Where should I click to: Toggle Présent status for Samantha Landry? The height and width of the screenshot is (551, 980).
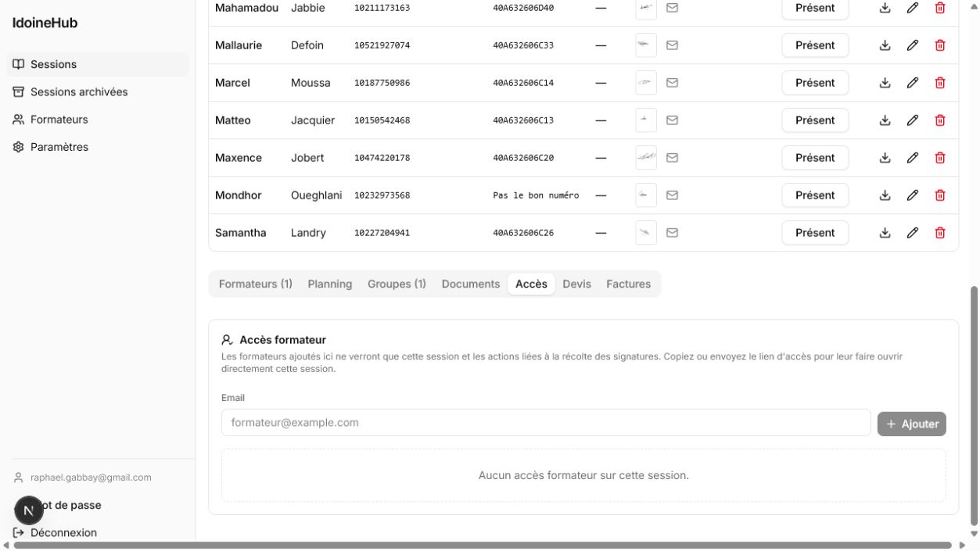click(x=815, y=233)
